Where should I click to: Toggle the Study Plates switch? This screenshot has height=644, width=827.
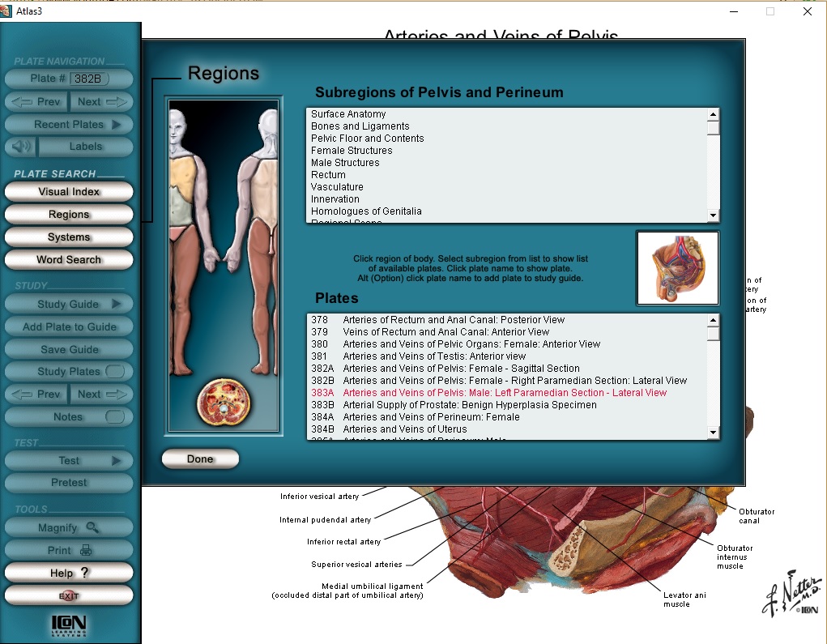coord(115,371)
